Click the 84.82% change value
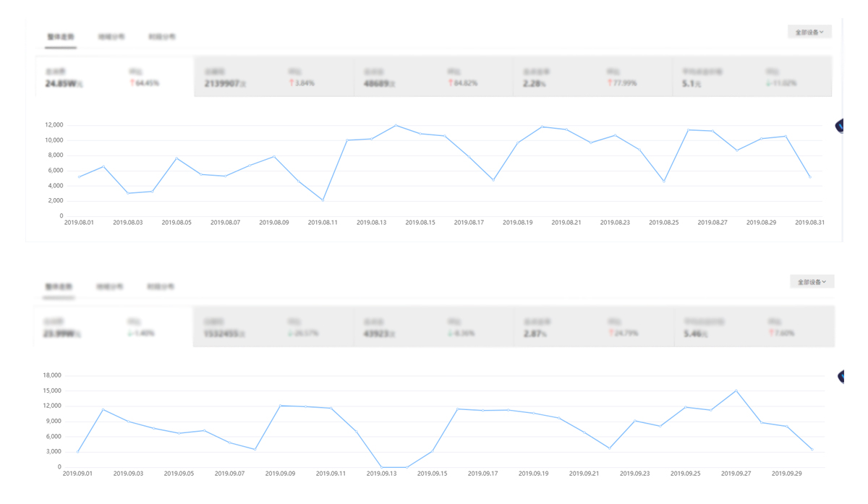This screenshot has height=504, width=868. [x=463, y=83]
